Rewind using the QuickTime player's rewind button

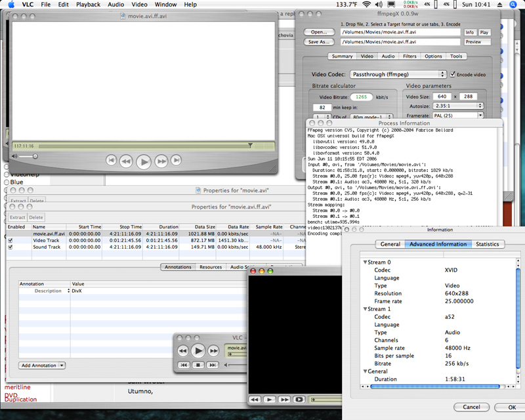coord(126,161)
